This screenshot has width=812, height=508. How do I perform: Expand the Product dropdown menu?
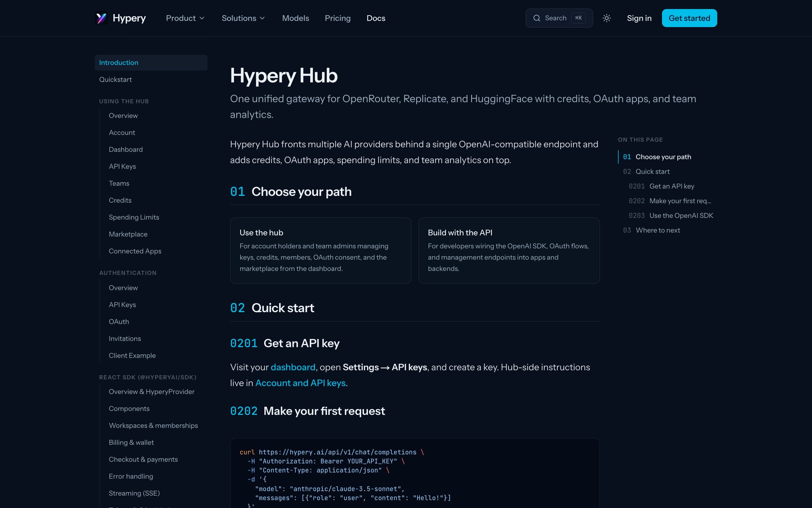185,18
